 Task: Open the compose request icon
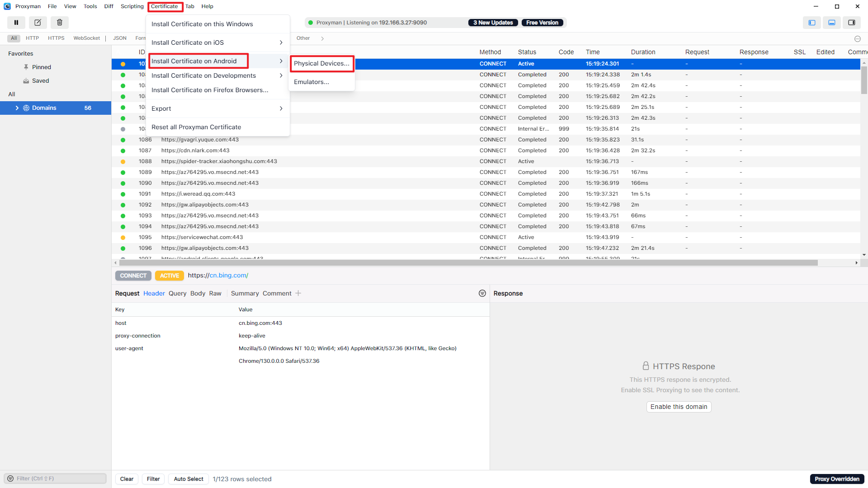point(38,23)
